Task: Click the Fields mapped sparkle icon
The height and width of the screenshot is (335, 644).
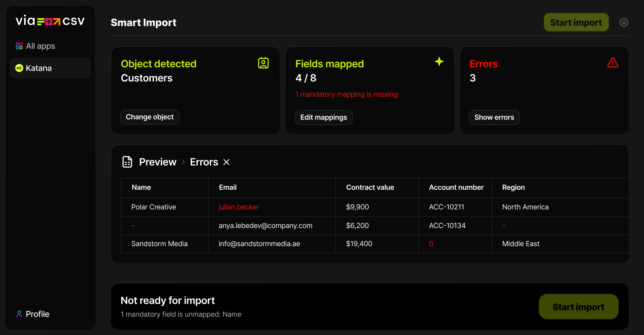Action: click(x=439, y=62)
